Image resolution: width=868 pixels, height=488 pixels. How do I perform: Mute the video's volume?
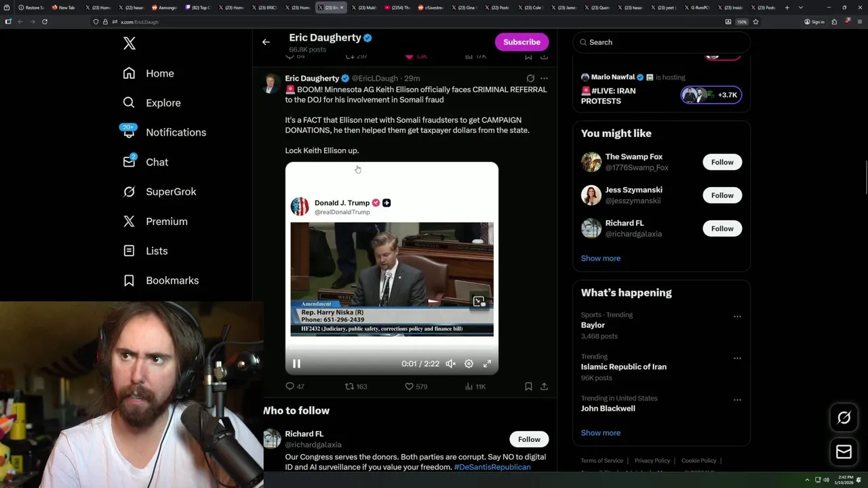tap(450, 364)
